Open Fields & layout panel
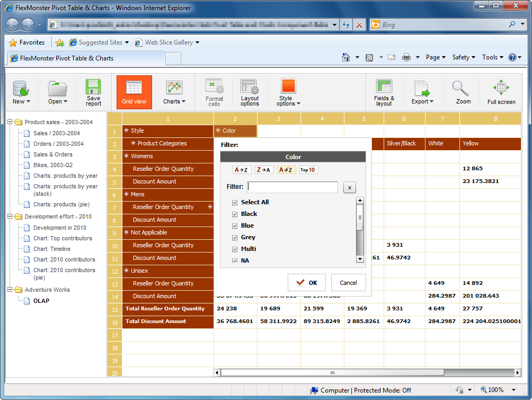The width and height of the screenshot is (532, 400). [x=384, y=92]
